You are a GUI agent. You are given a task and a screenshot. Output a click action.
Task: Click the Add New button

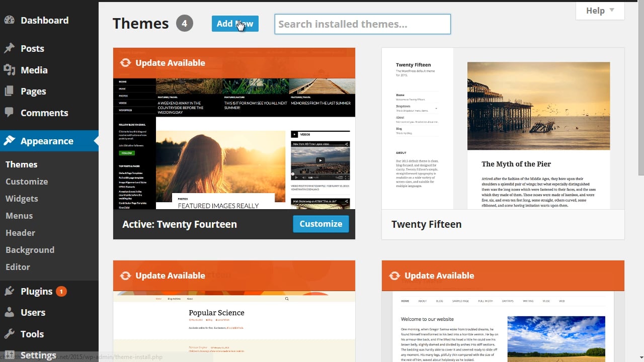point(234,24)
